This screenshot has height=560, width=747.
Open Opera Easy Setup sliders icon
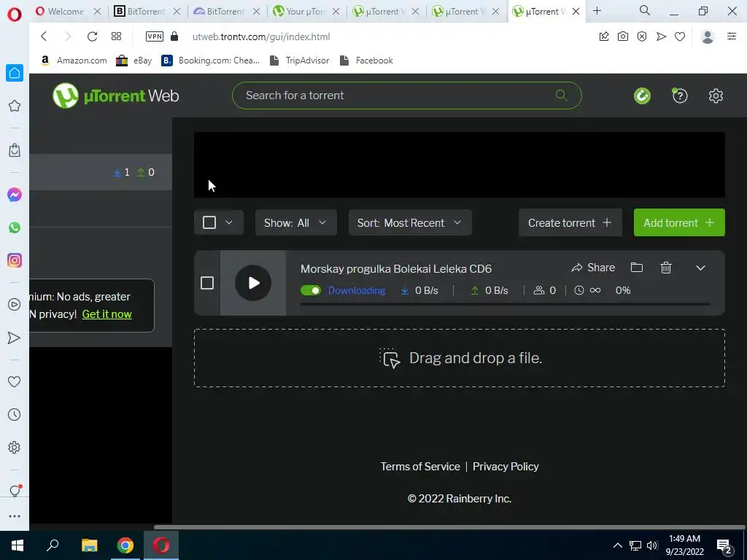pyautogui.click(x=732, y=36)
